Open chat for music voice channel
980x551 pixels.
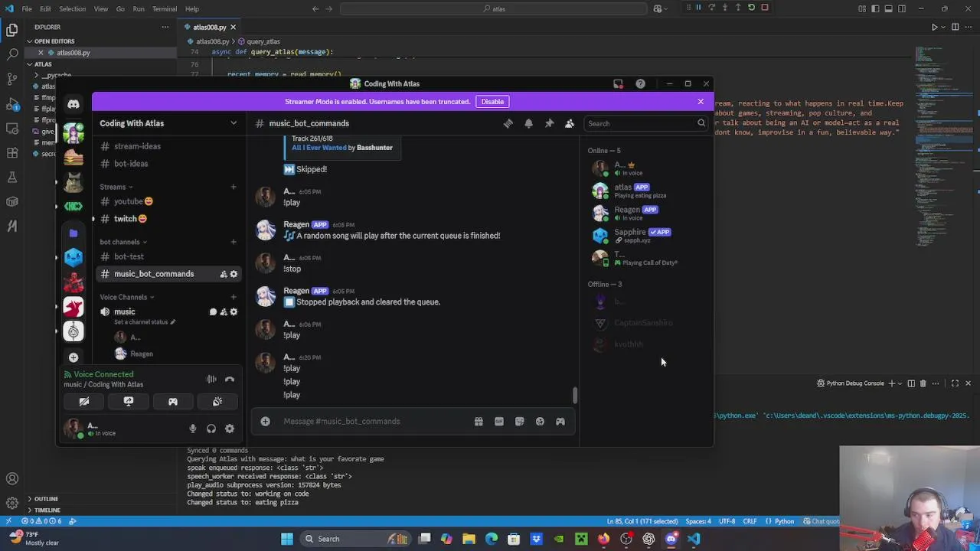[x=213, y=311]
